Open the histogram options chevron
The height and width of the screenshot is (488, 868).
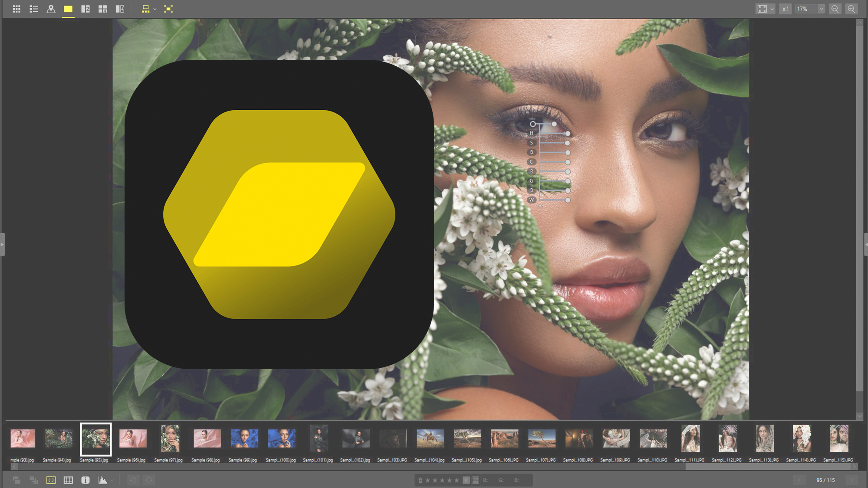(x=112, y=480)
